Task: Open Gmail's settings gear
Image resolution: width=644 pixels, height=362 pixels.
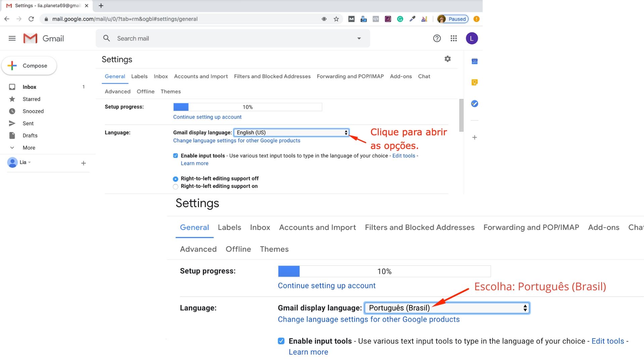Action: coord(447,59)
